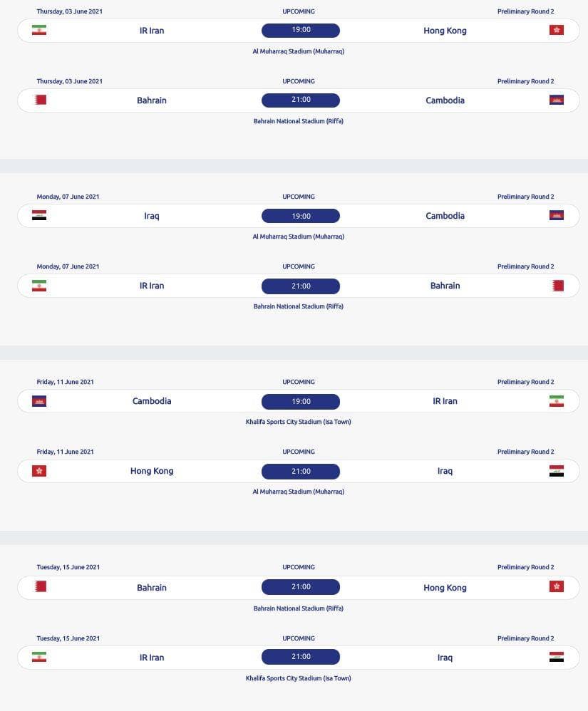Image resolution: width=588 pixels, height=711 pixels.
Task: Click Bahrain team name in Bahrain vs Hong Kong
Action: click(x=152, y=588)
